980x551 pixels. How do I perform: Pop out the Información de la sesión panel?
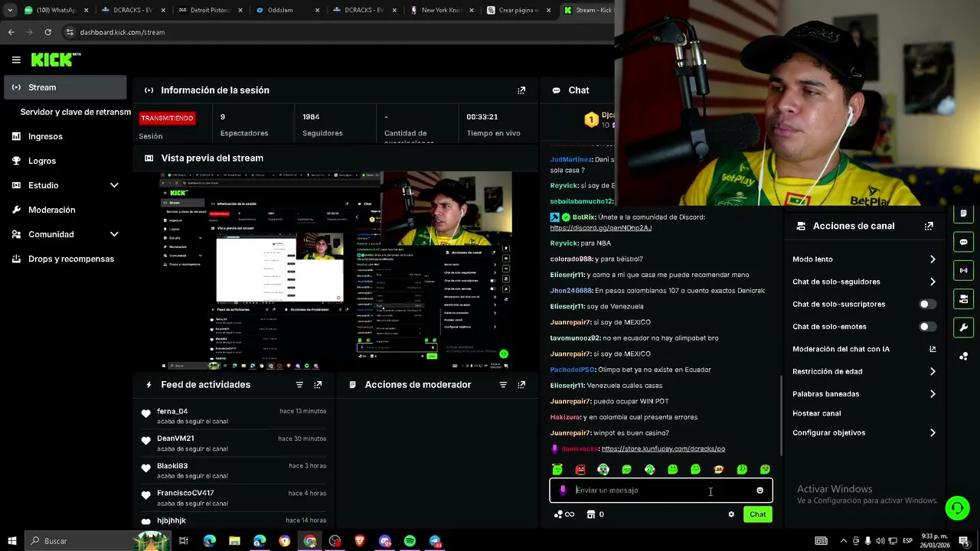tap(521, 90)
